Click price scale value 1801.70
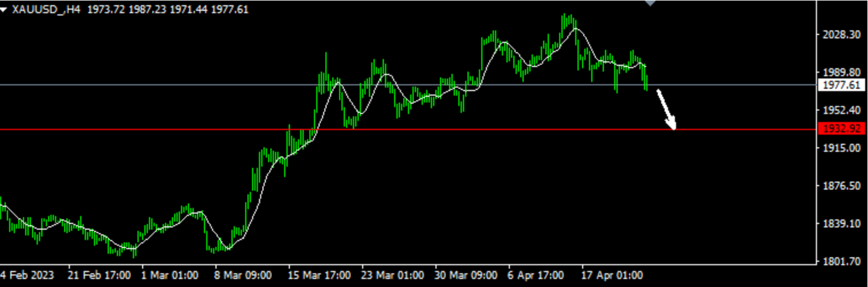This screenshot has height=287, width=868. pyautogui.click(x=842, y=261)
